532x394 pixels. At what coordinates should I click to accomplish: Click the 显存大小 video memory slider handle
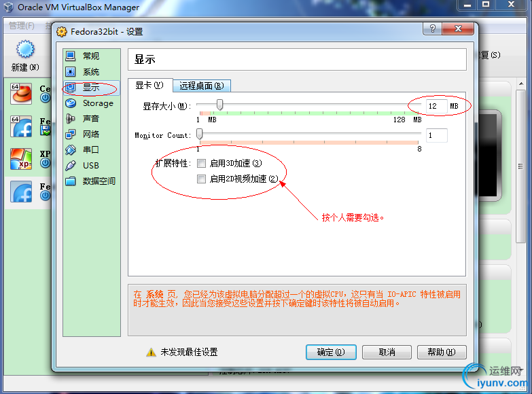coord(220,105)
